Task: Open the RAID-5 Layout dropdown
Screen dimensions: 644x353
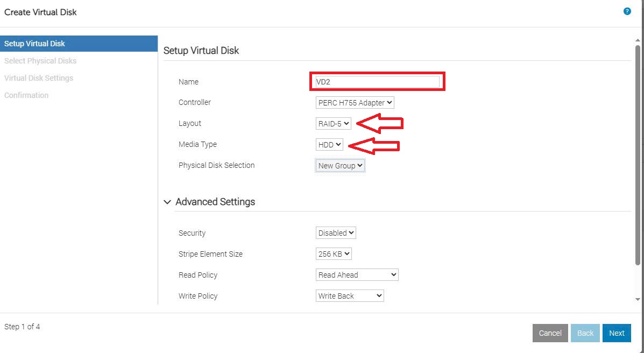Action: (x=333, y=124)
